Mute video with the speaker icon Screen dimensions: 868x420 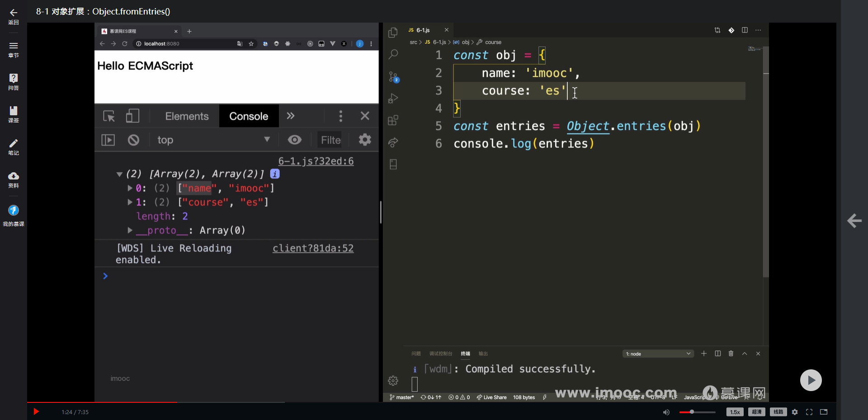(x=666, y=412)
